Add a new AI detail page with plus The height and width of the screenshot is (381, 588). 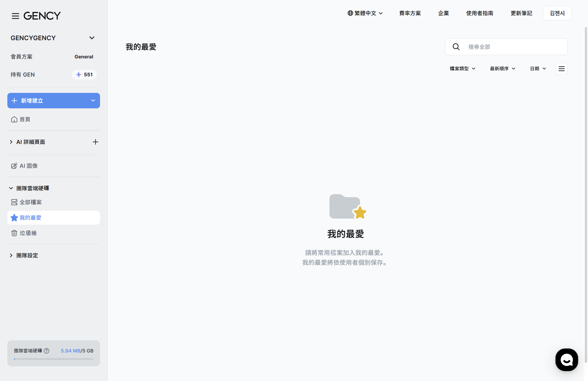click(95, 142)
